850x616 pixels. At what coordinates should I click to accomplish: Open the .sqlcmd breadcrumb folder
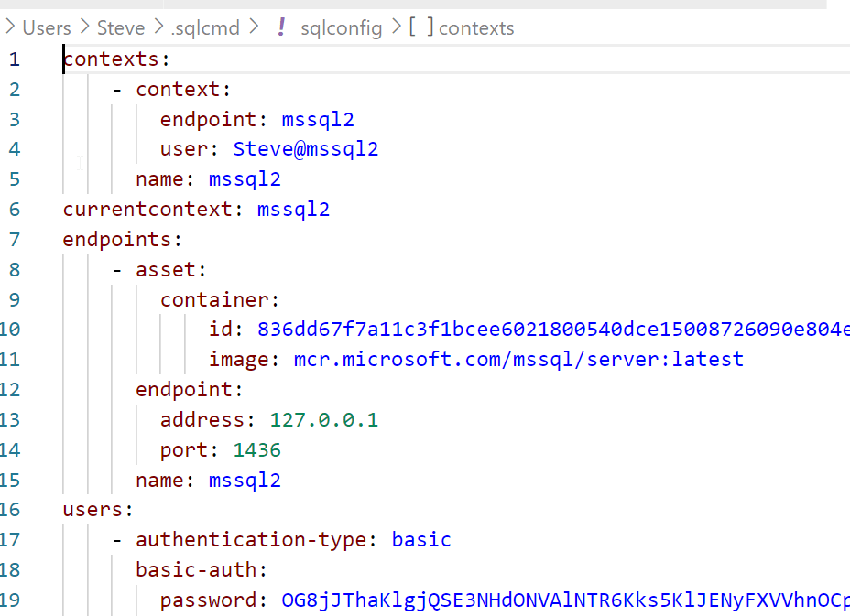[205, 27]
